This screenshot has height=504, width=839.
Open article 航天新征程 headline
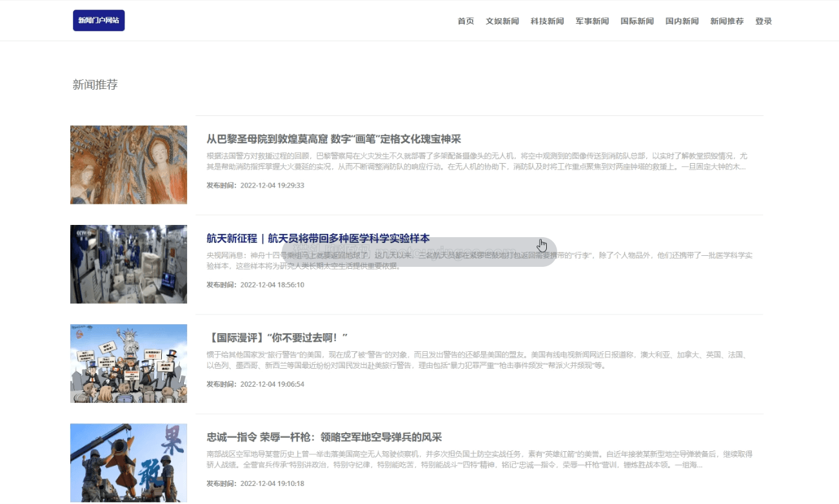click(318, 238)
